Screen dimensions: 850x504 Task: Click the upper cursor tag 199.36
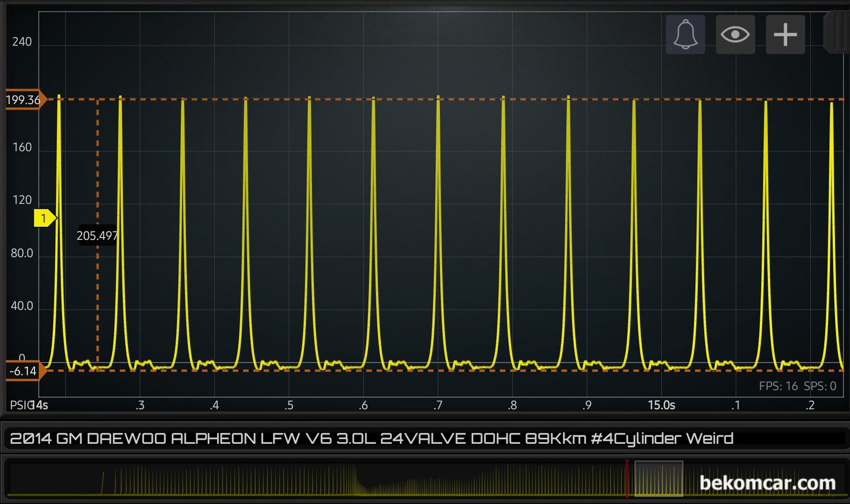tap(24, 100)
